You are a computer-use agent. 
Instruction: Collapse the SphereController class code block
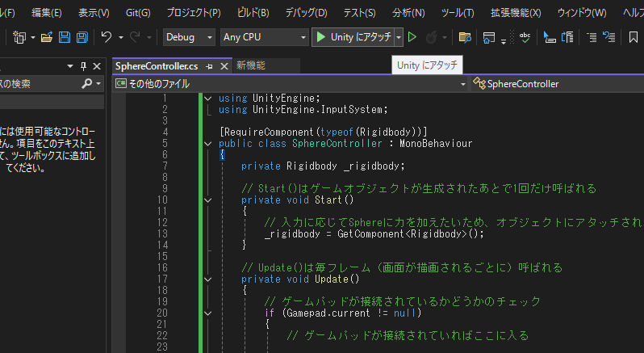[208, 143]
